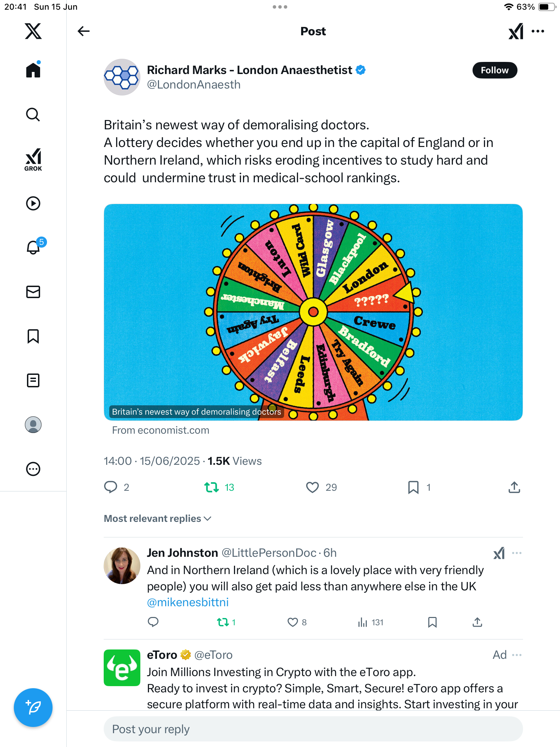Open the @mikenesbittni mention link
This screenshot has width=560, height=747.
pos(188,602)
